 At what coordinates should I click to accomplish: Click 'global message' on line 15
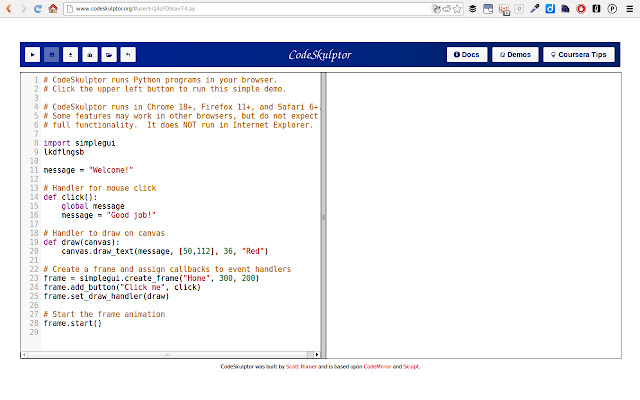click(x=93, y=206)
